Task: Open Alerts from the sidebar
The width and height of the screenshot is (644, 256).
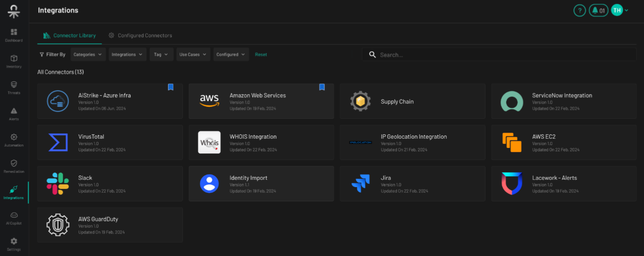Action: pyautogui.click(x=14, y=111)
